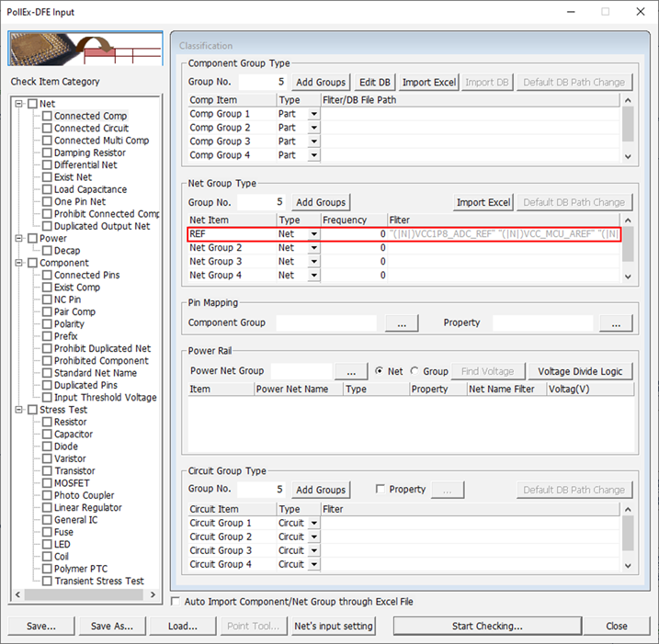
Task: Click the Load button
Action: pos(182,627)
